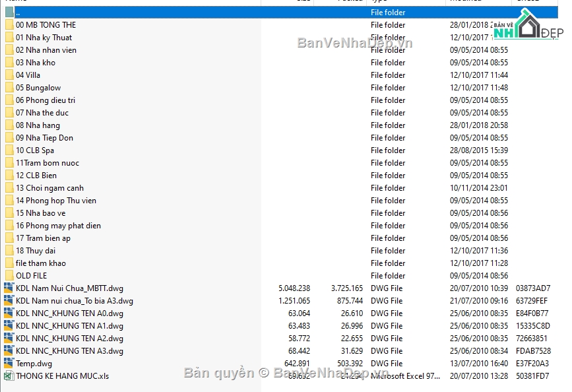Screen dimensions: 572x392
Task: Select the 13 Choi ngam canh folder
Action: click(49, 188)
